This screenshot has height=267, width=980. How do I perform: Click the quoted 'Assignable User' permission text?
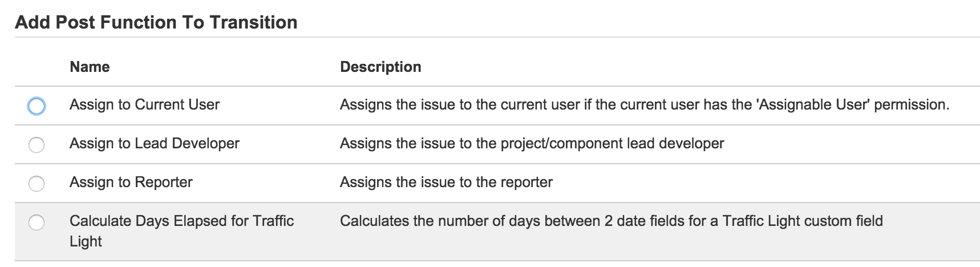click(x=813, y=105)
